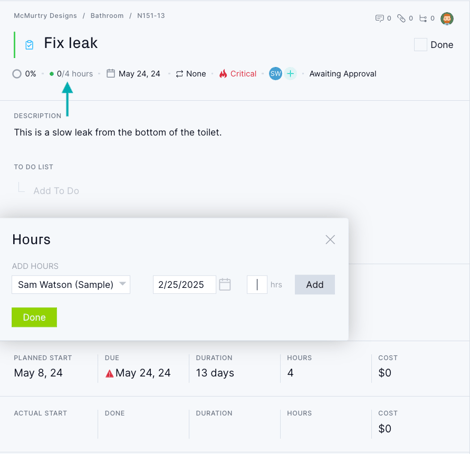Click Add To Do field
The width and height of the screenshot is (470, 454).
pos(56,191)
